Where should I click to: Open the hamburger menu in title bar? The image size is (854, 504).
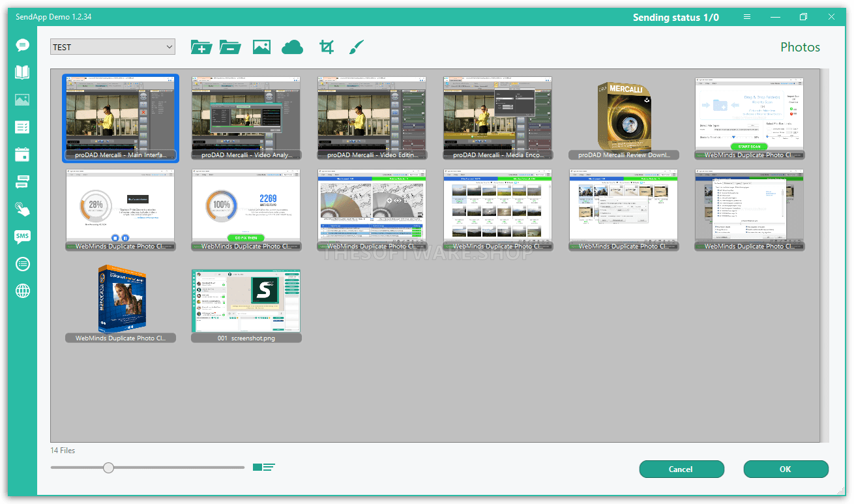[747, 17]
